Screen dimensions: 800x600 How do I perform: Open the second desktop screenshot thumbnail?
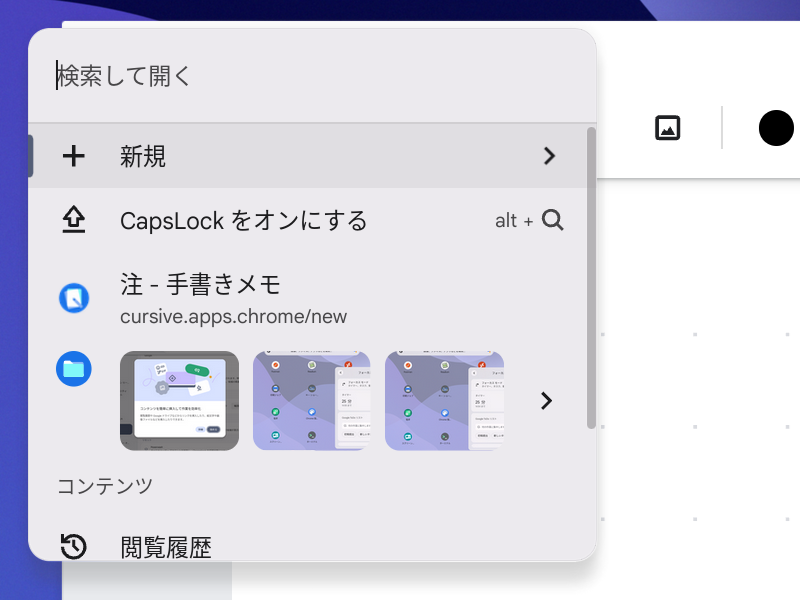coord(311,400)
